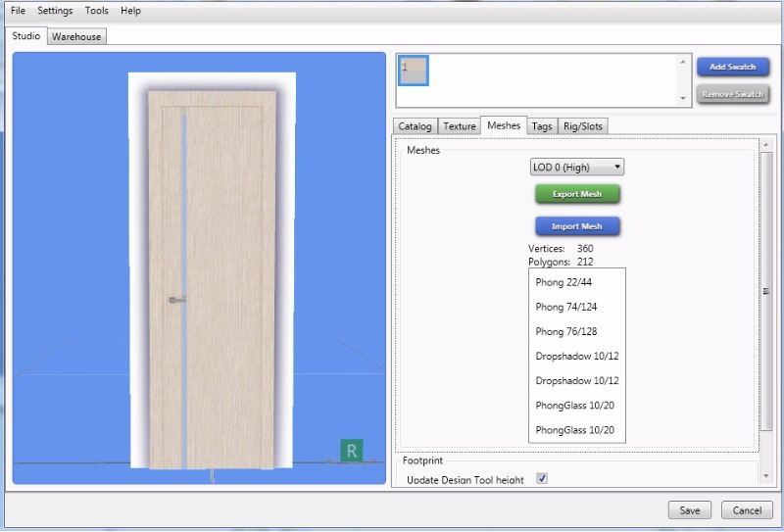This screenshot has height=532, width=784.
Task: Select swatch 1 thumbnail
Action: (413, 71)
